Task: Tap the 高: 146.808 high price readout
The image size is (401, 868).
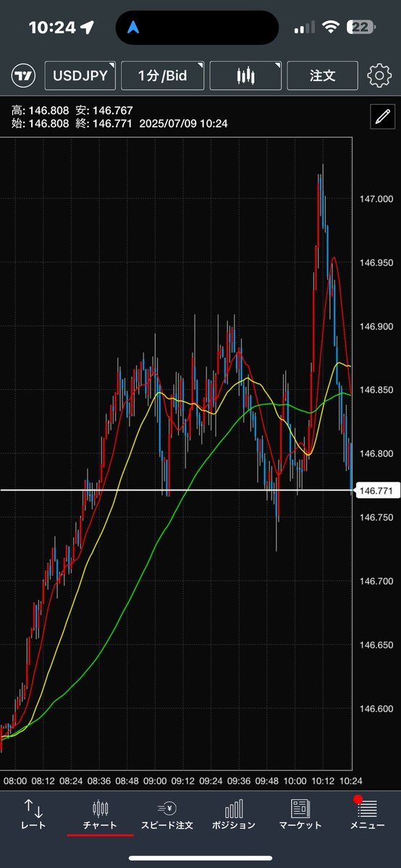Action: point(41,111)
